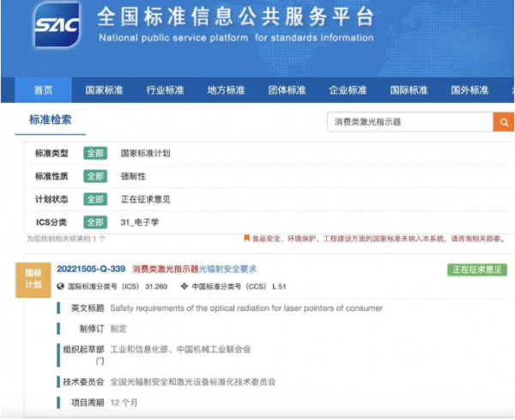Click the green 正在征求意见 status button

pyautogui.click(x=476, y=270)
